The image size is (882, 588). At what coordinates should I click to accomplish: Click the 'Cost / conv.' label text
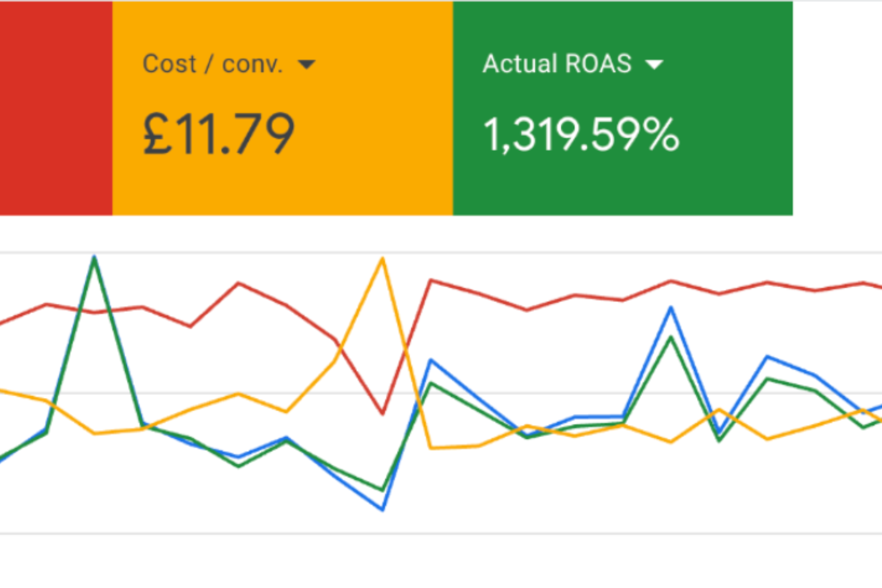212,64
